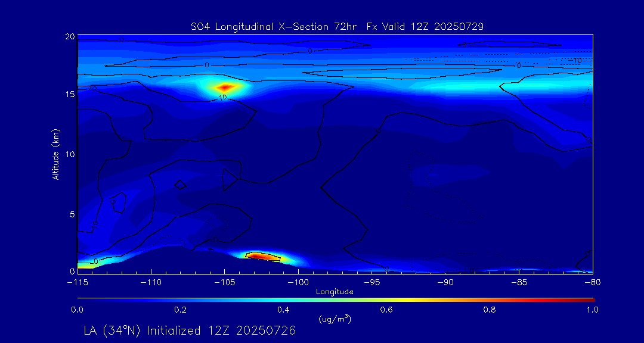Click the 10 km altitude tick label
This screenshot has height=343, width=644.
click(x=69, y=154)
